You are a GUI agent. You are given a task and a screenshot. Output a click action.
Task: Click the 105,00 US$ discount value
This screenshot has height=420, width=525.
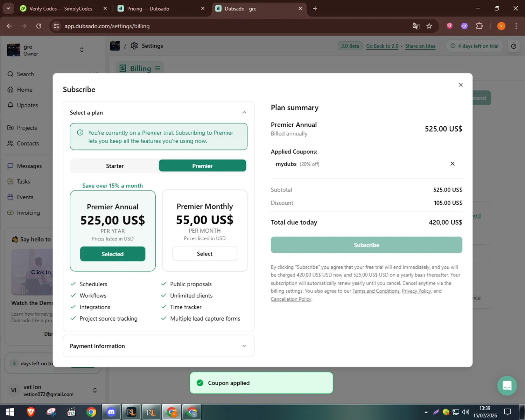coord(448,203)
